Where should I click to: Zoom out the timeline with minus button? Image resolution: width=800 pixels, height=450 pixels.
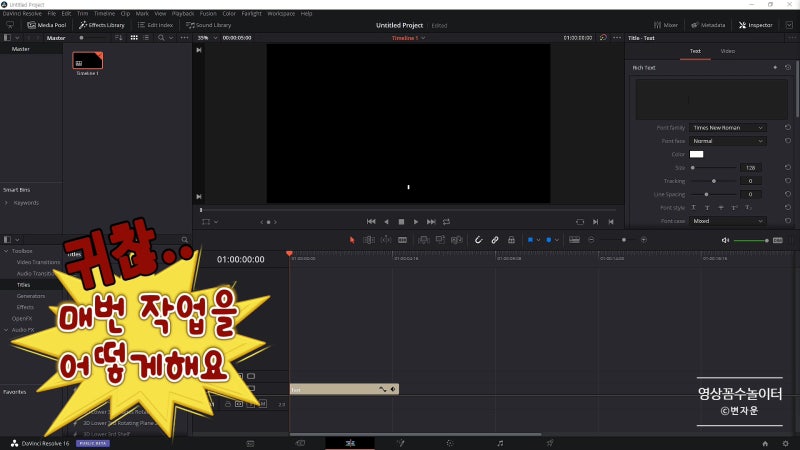591,240
